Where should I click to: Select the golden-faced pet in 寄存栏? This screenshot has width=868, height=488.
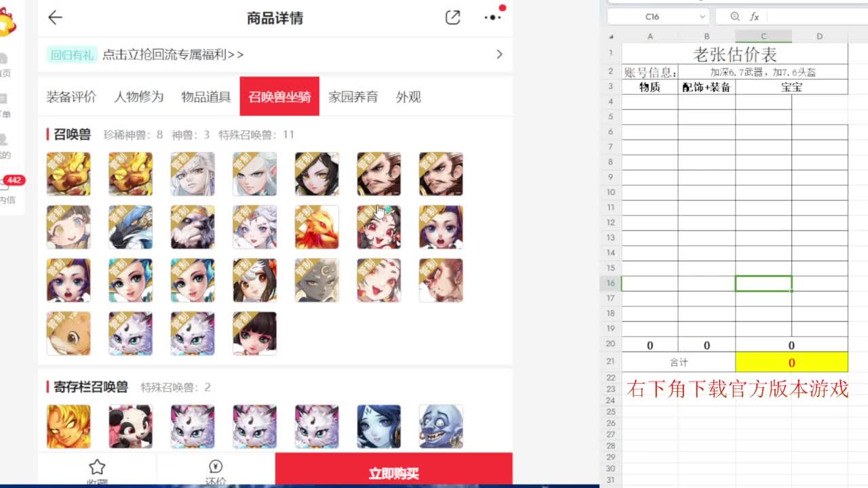pyautogui.click(x=68, y=426)
